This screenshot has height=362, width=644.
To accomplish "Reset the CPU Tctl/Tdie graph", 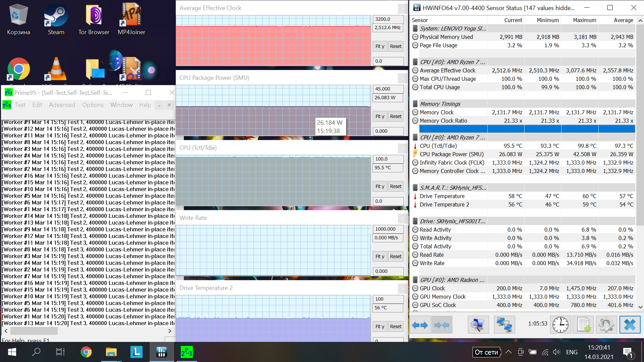I will (x=396, y=186).
